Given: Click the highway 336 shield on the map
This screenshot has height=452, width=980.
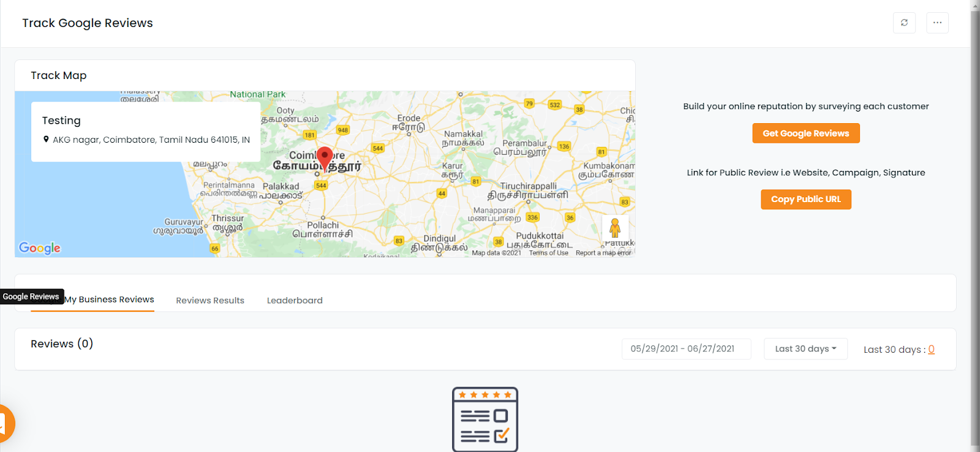Looking at the screenshot, I should tap(533, 217).
